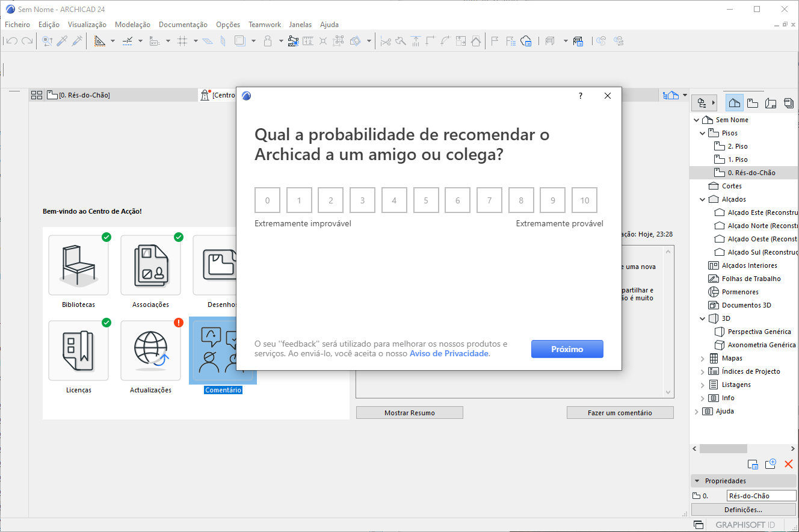The height and width of the screenshot is (532, 799).
Task: Open the Edição menu
Action: coord(49,25)
